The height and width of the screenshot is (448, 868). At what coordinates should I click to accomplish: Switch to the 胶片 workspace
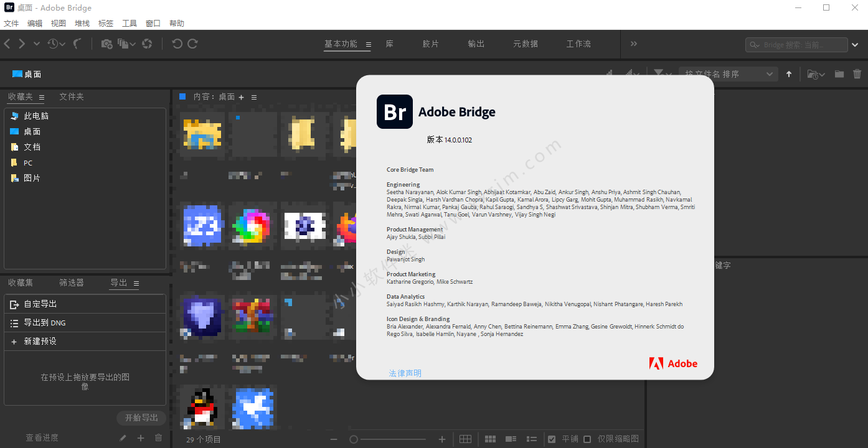431,44
